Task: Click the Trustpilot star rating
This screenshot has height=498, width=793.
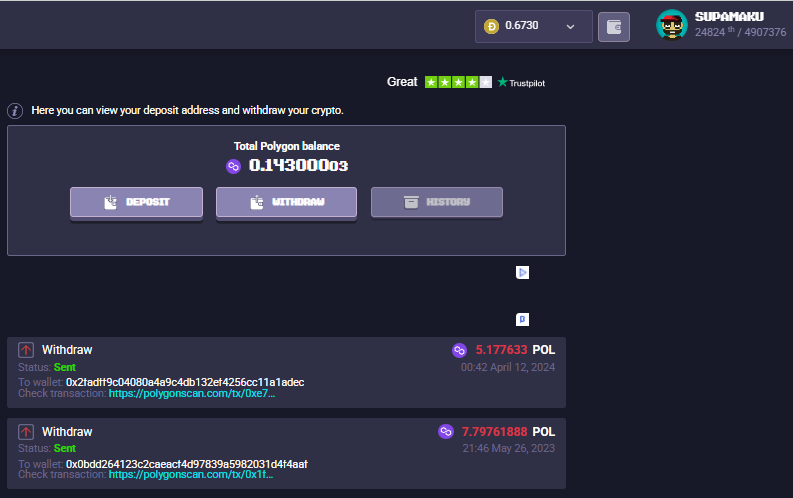Action: click(458, 82)
